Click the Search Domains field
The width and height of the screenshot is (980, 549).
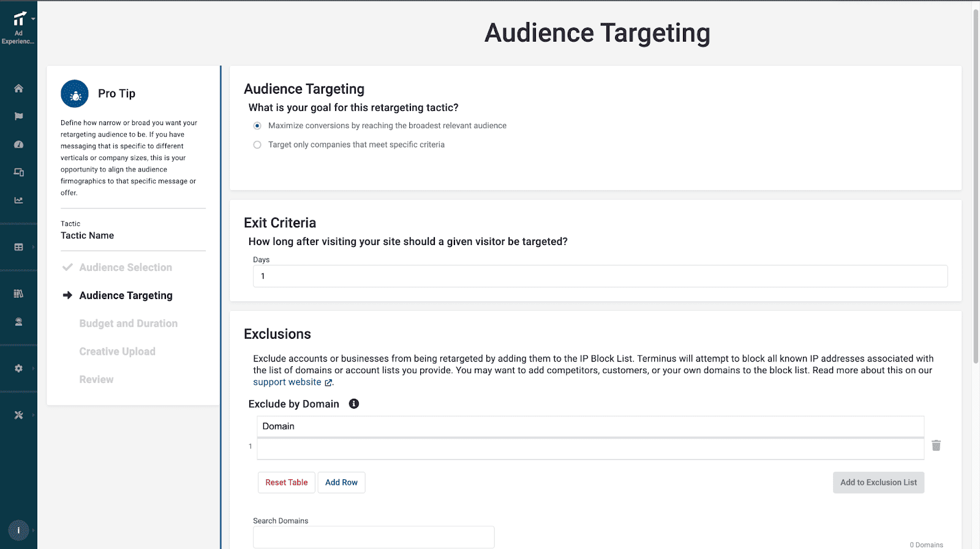point(373,537)
